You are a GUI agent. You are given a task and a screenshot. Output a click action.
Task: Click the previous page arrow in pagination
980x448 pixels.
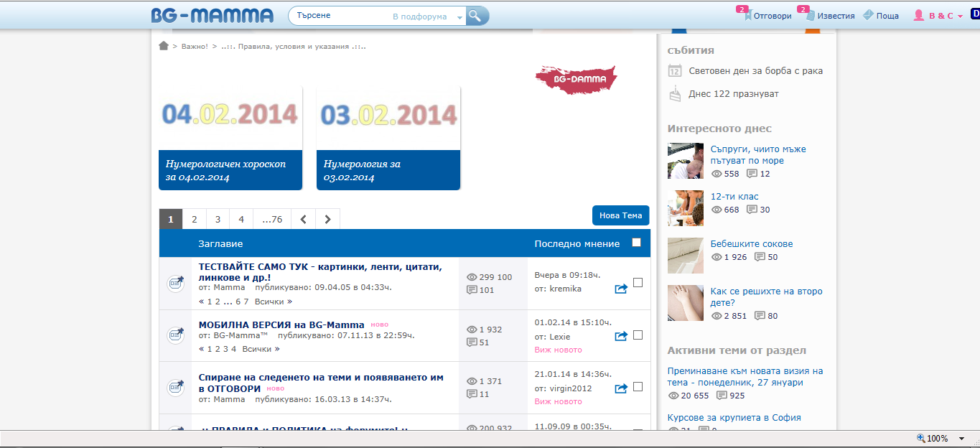tap(303, 219)
